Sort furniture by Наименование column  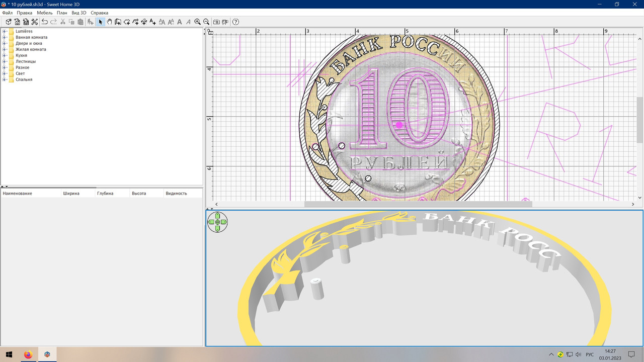(x=31, y=193)
